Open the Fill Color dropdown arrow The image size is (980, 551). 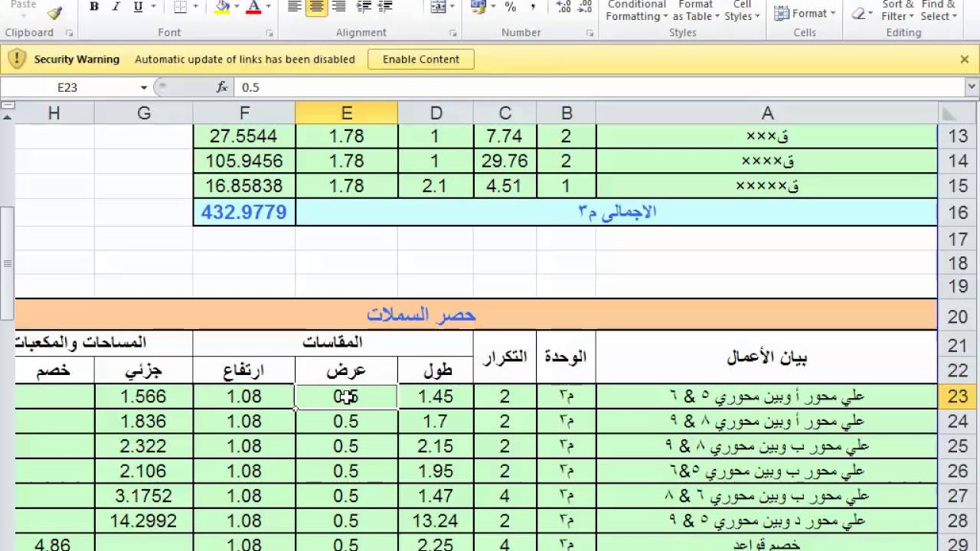point(238,7)
